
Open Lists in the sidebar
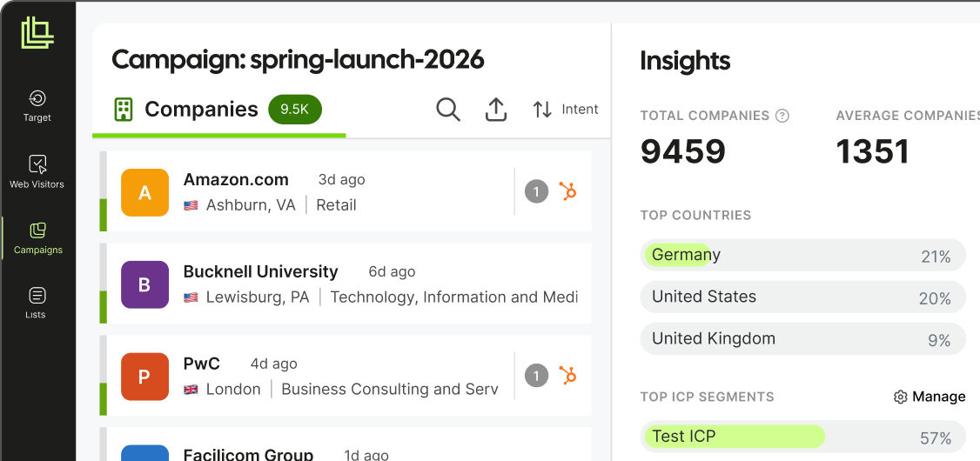point(36,303)
